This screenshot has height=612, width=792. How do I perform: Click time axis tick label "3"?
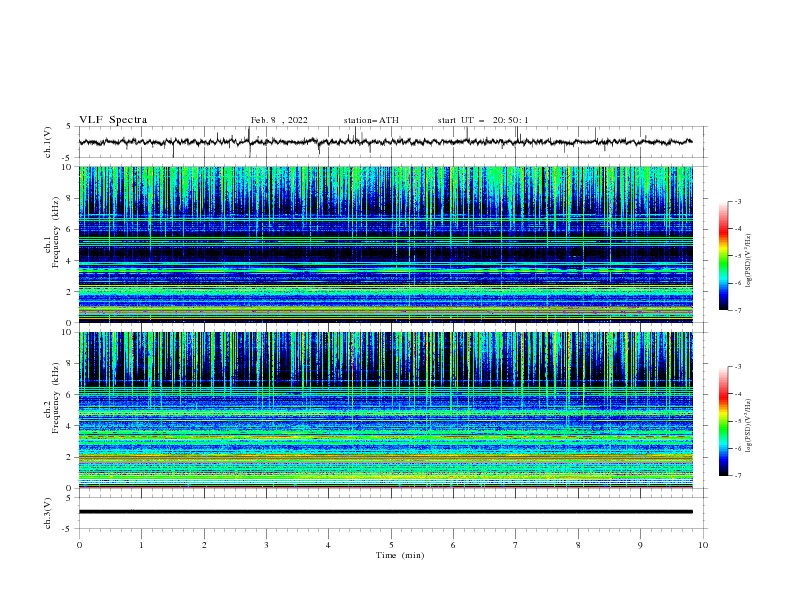266,545
